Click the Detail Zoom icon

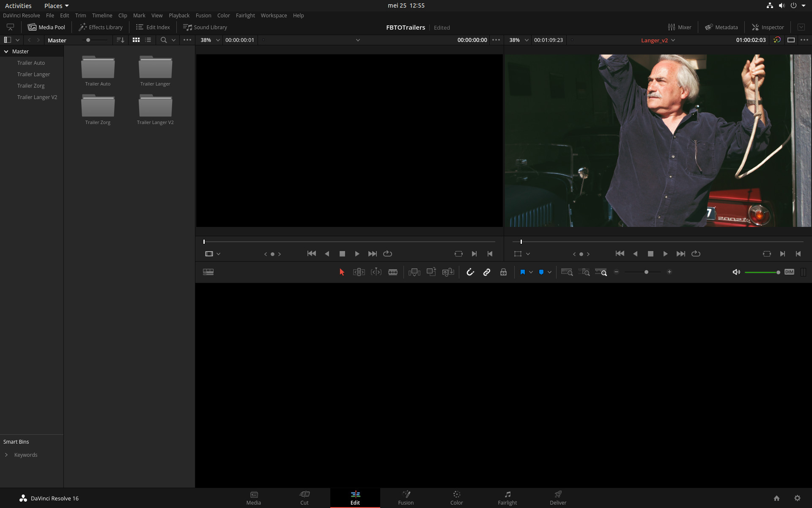[584, 272]
